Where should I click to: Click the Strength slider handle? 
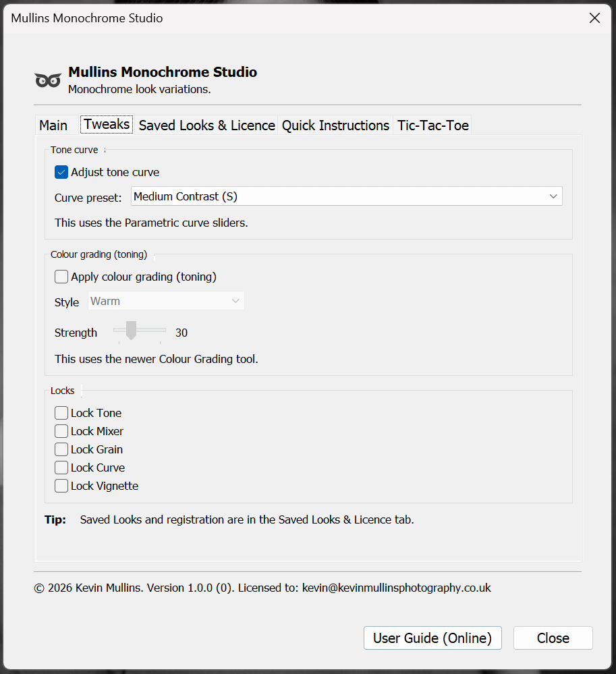[132, 332]
